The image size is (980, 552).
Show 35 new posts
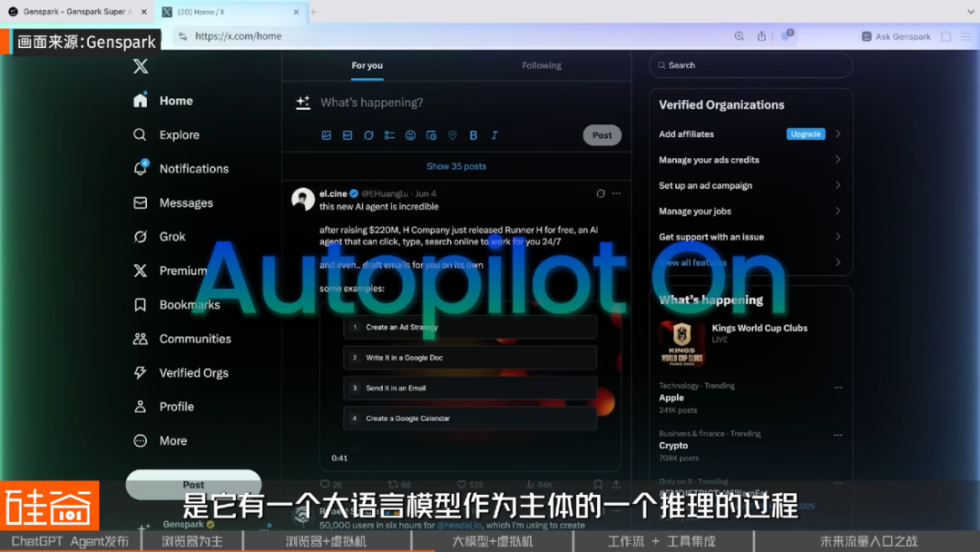456,166
